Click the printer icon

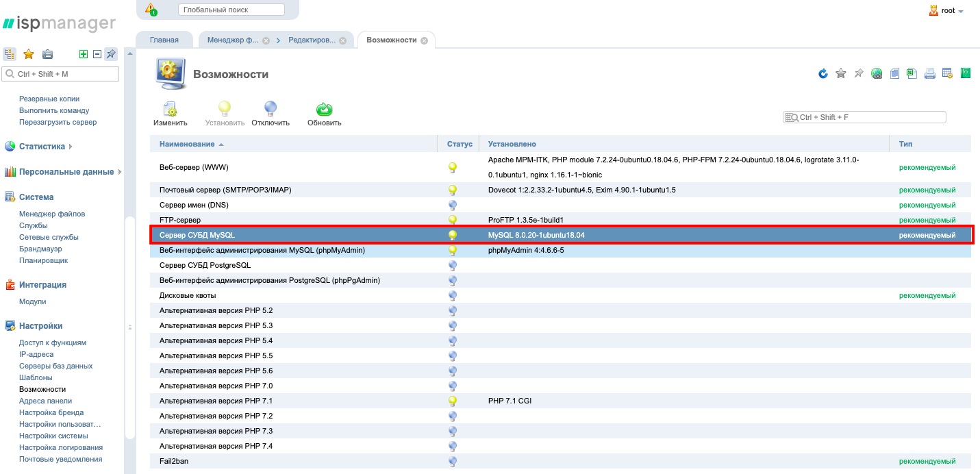[929, 73]
